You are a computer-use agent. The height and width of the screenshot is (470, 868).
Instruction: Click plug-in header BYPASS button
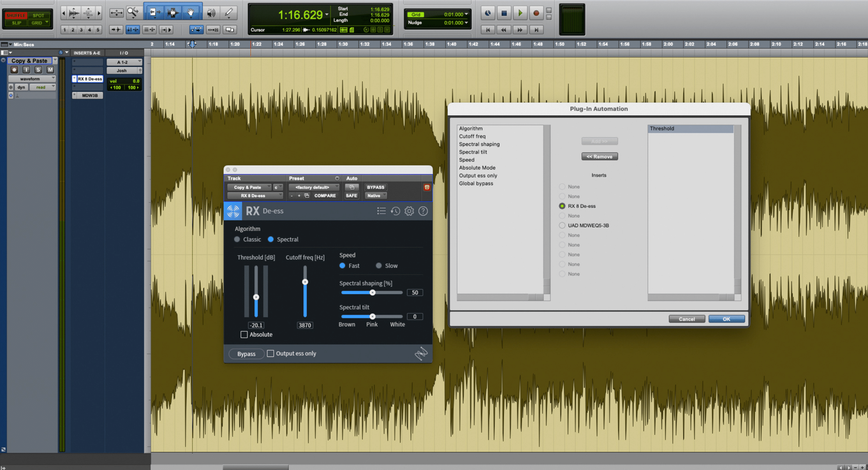tap(376, 187)
